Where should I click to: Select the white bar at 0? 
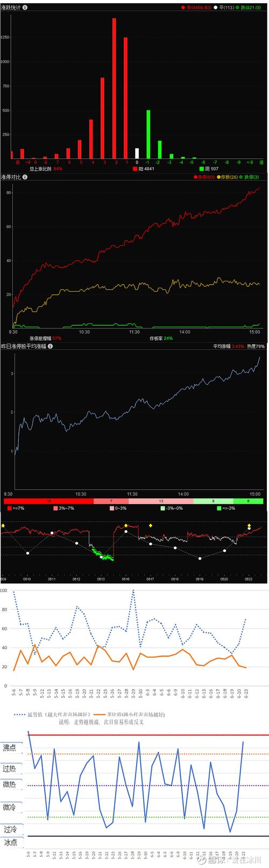(137, 153)
